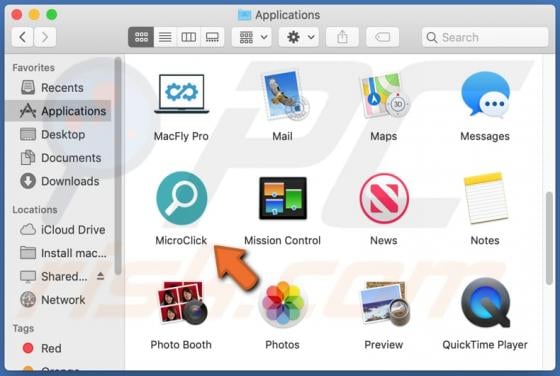This screenshot has width=560, height=376.
Task: Open the group-by arrangement dropdown
Action: pos(252,37)
